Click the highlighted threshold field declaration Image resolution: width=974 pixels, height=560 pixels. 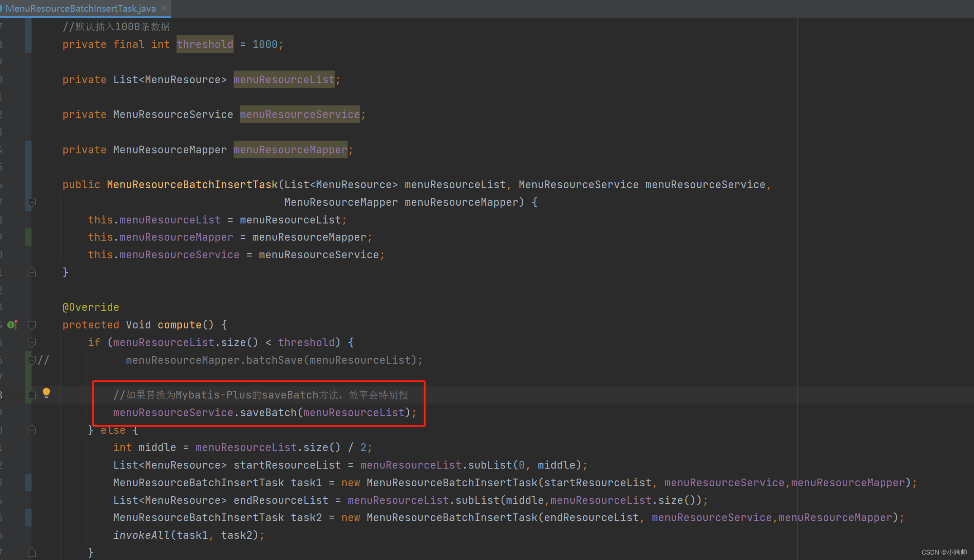[205, 44]
